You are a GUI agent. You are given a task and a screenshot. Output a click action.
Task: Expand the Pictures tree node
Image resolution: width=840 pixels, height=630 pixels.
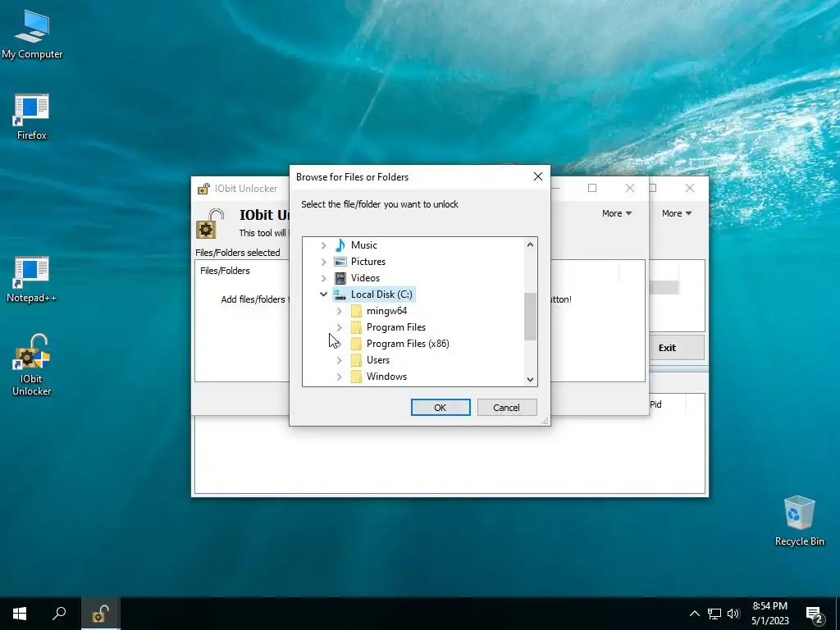(323, 262)
